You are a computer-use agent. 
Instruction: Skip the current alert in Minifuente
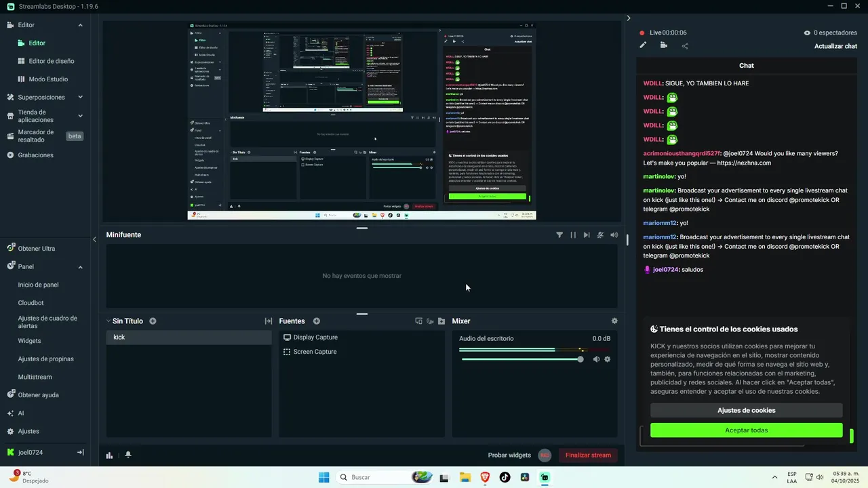[587, 235]
